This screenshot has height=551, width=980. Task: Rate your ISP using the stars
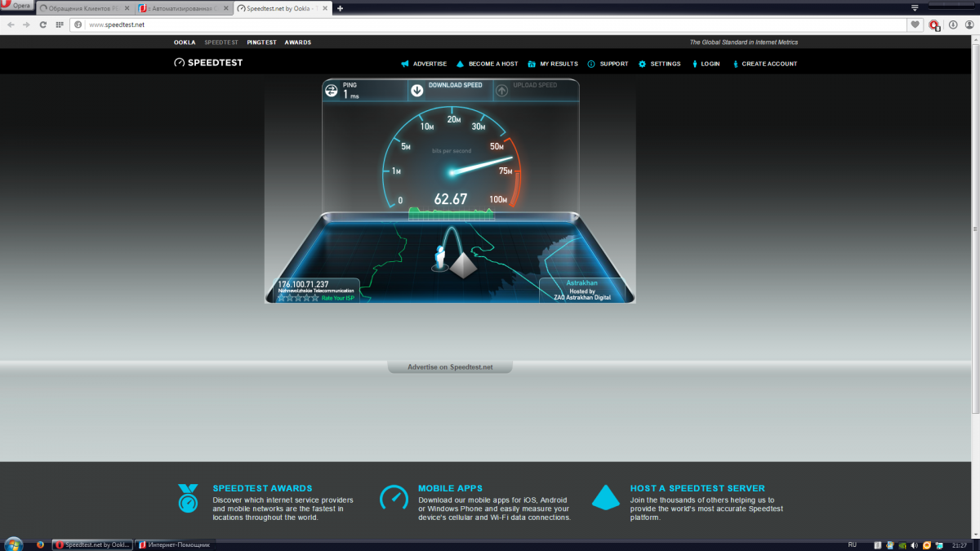297,298
